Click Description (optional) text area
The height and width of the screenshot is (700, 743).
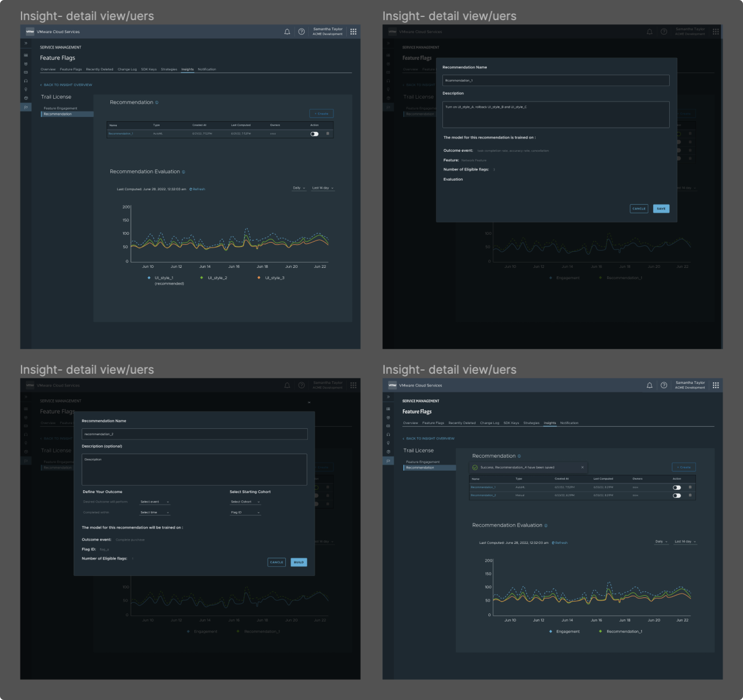[x=194, y=469]
